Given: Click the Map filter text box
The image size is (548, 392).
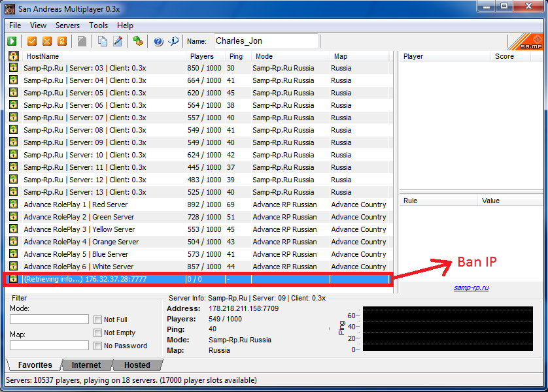Looking at the screenshot, I should coord(49,345).
